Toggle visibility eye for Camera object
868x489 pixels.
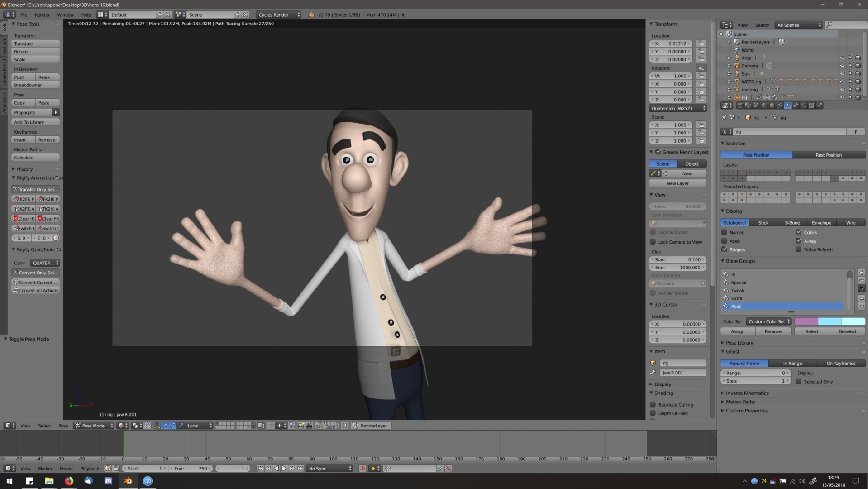point(842,66)
